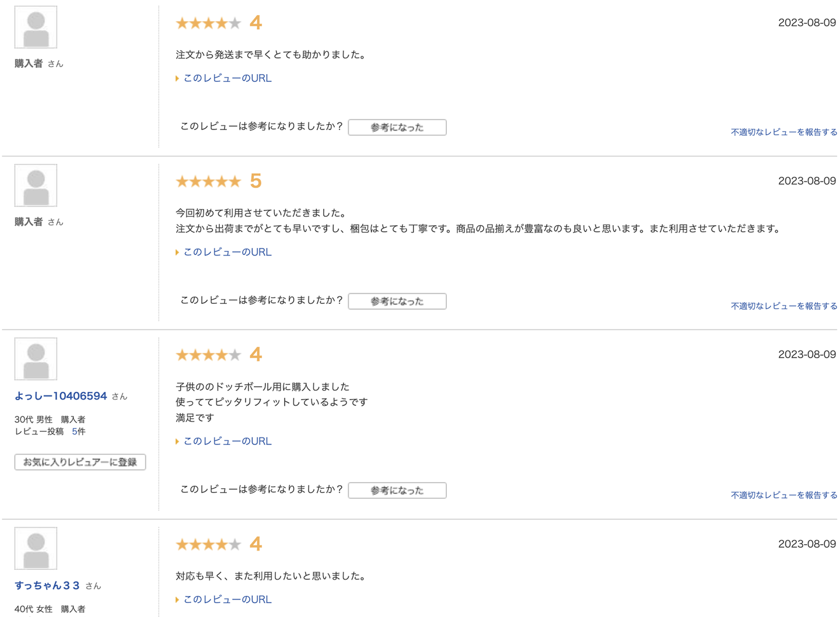The height and width of the screenshot is (617, 840).
Task: Click すっちゃん33's profile avatar
Action: pyautogui.click(x=36, y=548)
